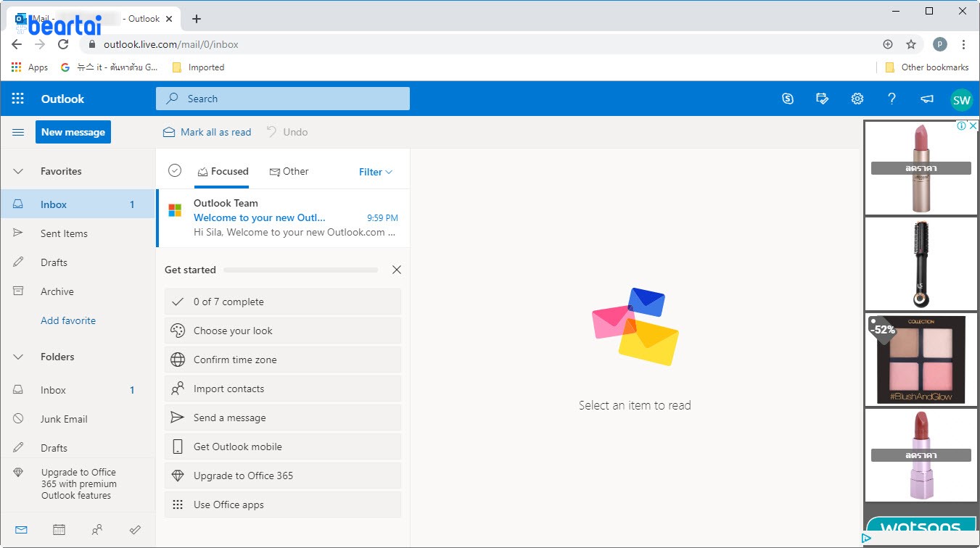Bookmark this page with the star icon
980x548 pixels.
[911, 44]
